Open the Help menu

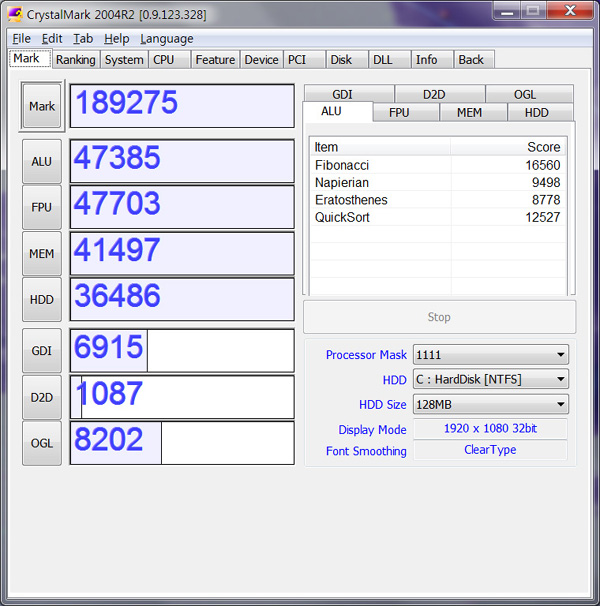point(116,39)
